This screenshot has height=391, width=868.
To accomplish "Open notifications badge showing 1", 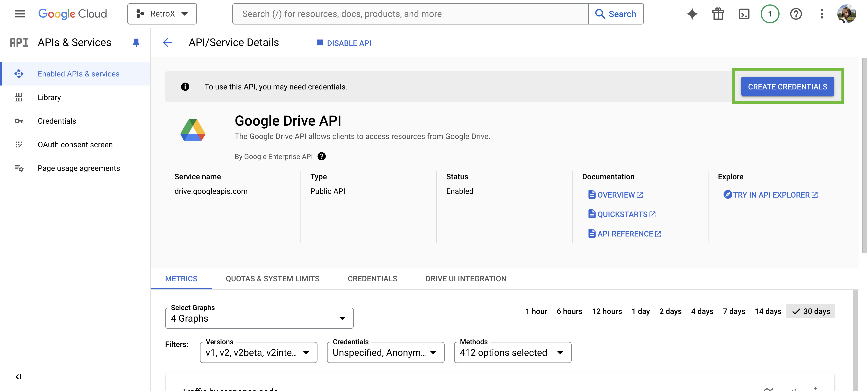I will (770, 14).
